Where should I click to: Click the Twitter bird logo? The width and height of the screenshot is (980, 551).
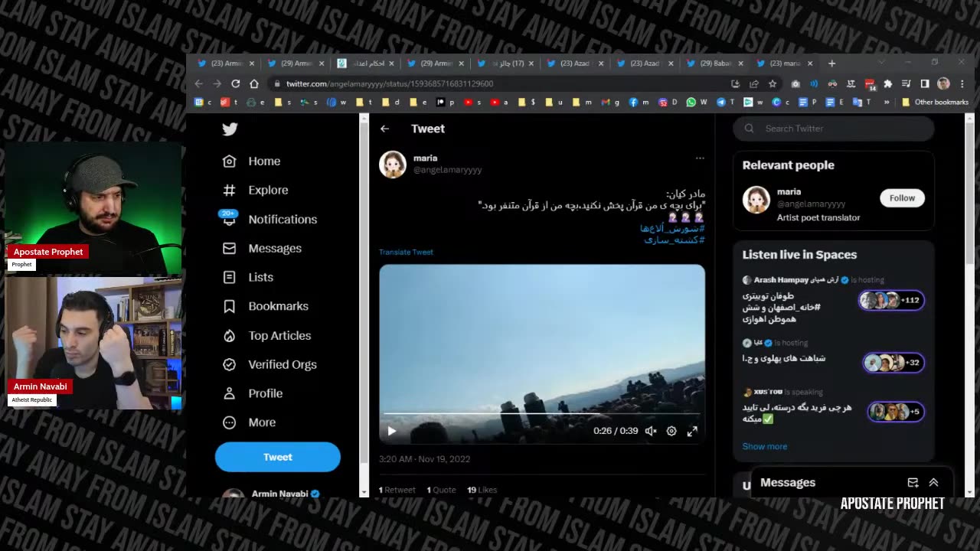point(230,129)
